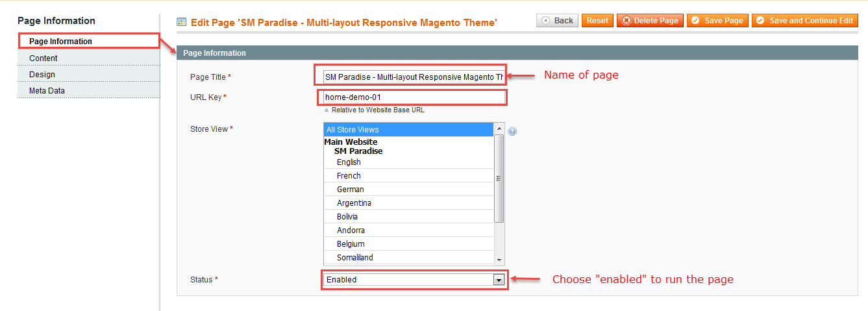Click the Back button
Viewport: 868px width, 311px height.
point(557,21)
